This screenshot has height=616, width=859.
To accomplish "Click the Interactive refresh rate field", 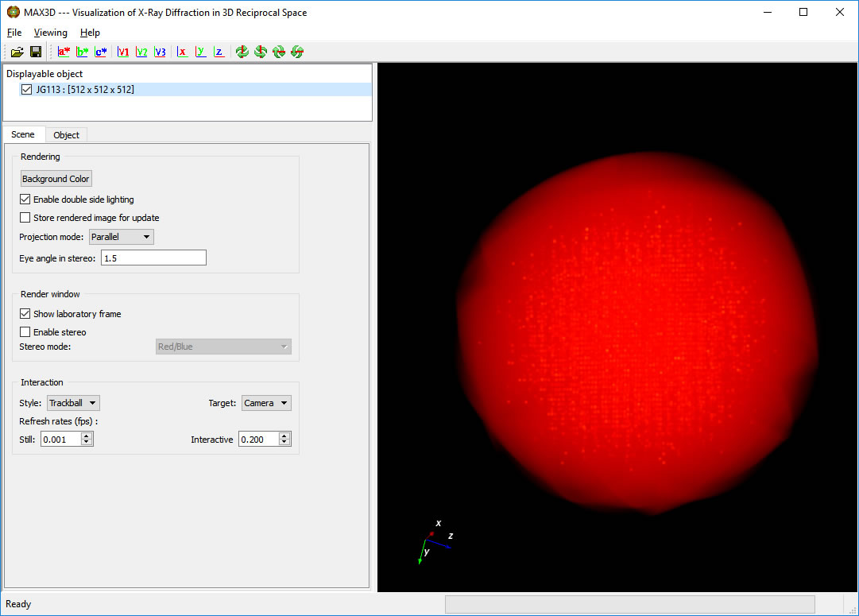I will [x=259, y=439].
